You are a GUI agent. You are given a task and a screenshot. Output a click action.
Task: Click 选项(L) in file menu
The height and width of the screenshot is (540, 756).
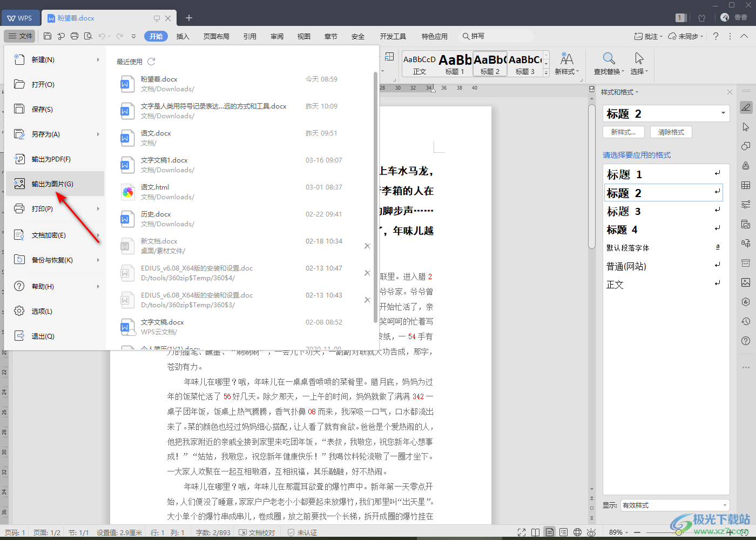coord(55,311)
